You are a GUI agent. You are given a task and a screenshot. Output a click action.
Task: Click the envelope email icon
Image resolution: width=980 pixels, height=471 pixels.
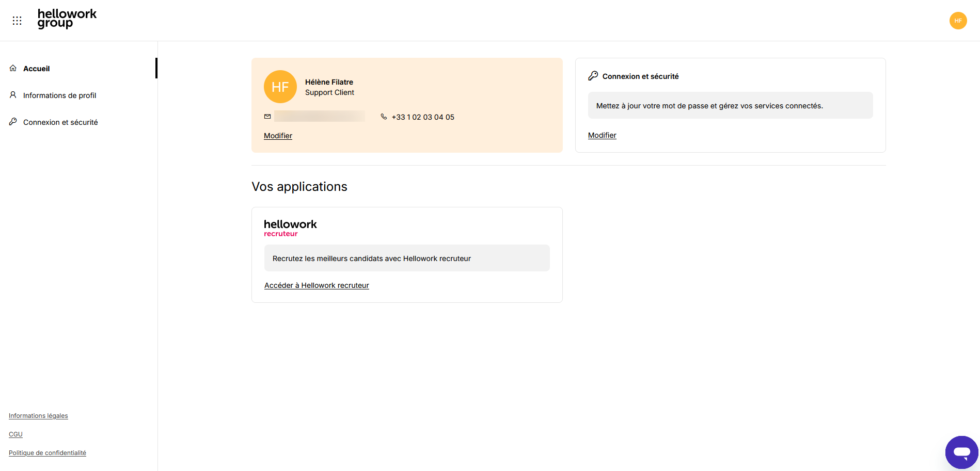[x=267, y=117]
